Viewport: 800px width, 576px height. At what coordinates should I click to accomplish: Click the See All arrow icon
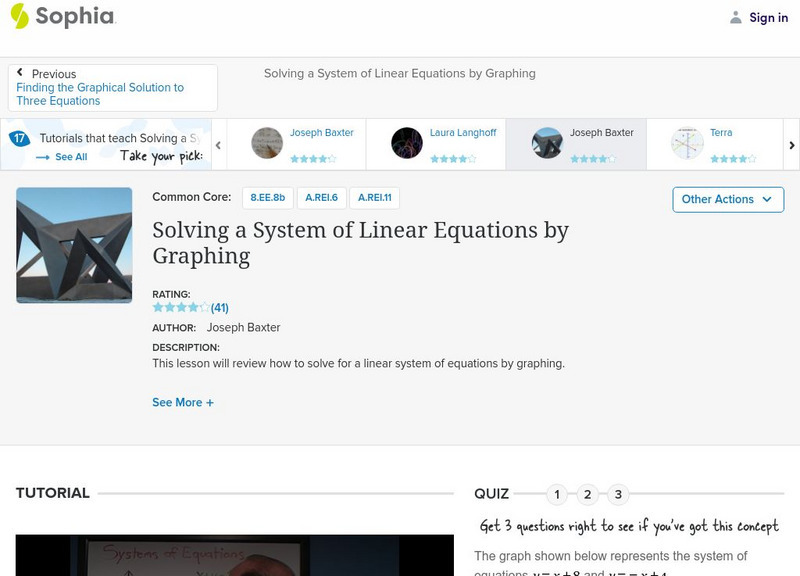pyautogui.click(x=43, y=158)
